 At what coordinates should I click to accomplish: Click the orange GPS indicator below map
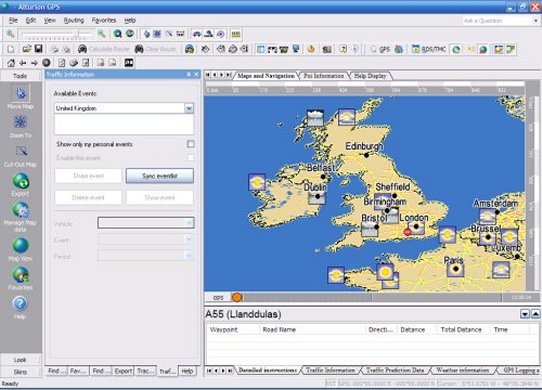click(237, 297)
